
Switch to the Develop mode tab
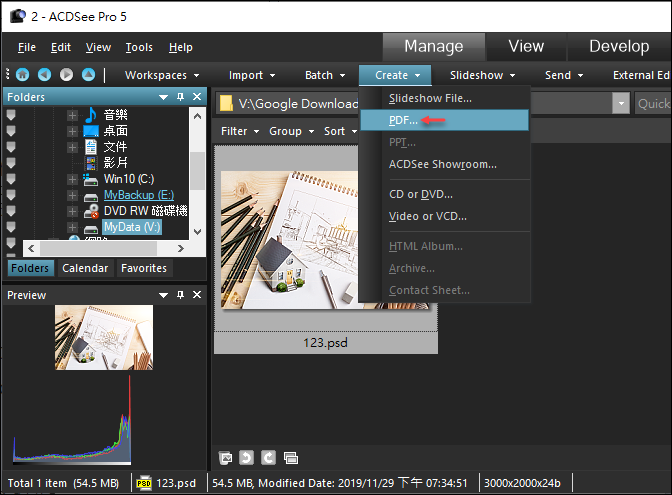[619, 46]
